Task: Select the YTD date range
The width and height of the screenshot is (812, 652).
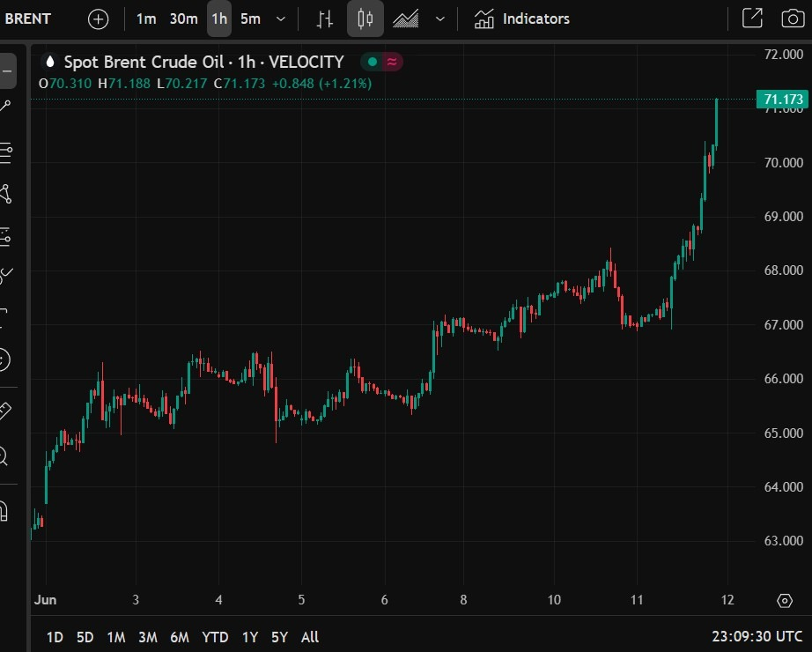Action: 215,637
